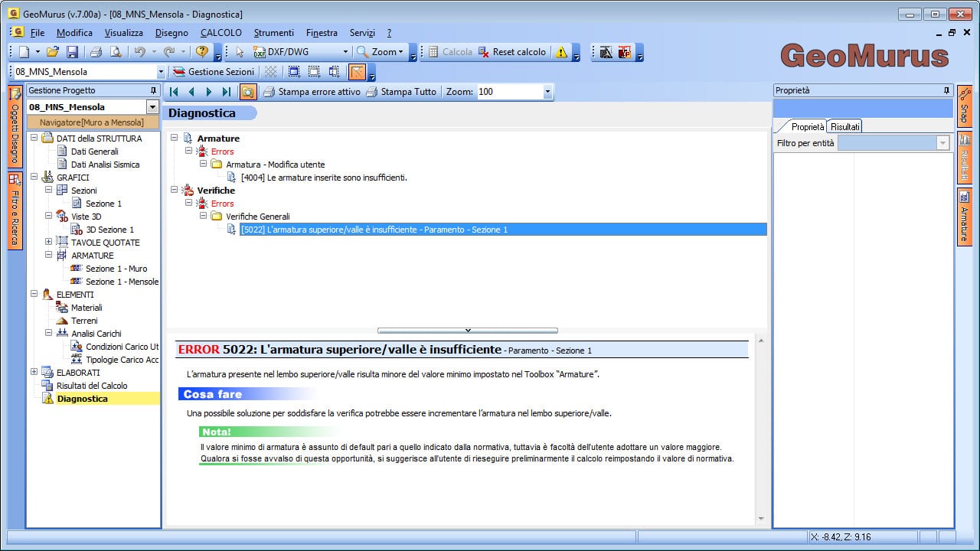Open file using the folder icon
980x551 pixels.
pyautogui.click(x=52, y=52)
